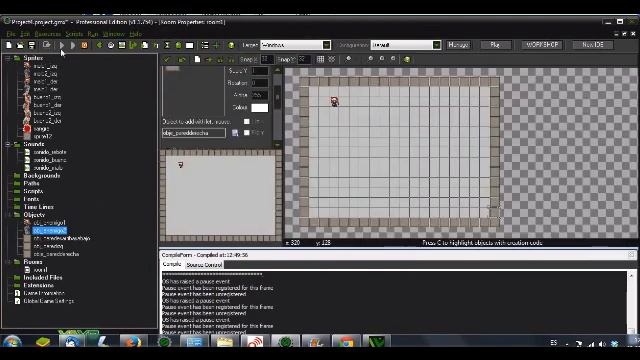Screen dimensions: 640x360
Task: Run the game in debug mode
Action: coord(73,45)
